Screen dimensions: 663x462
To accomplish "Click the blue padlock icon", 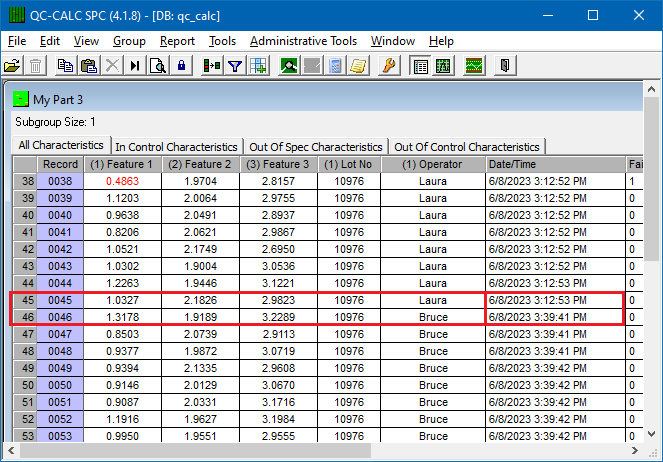I will (x=181, y=66).
